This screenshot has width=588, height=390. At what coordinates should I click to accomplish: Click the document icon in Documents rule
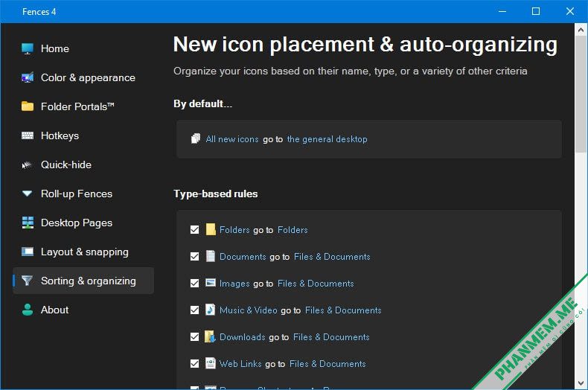click(x=211, y=256)
